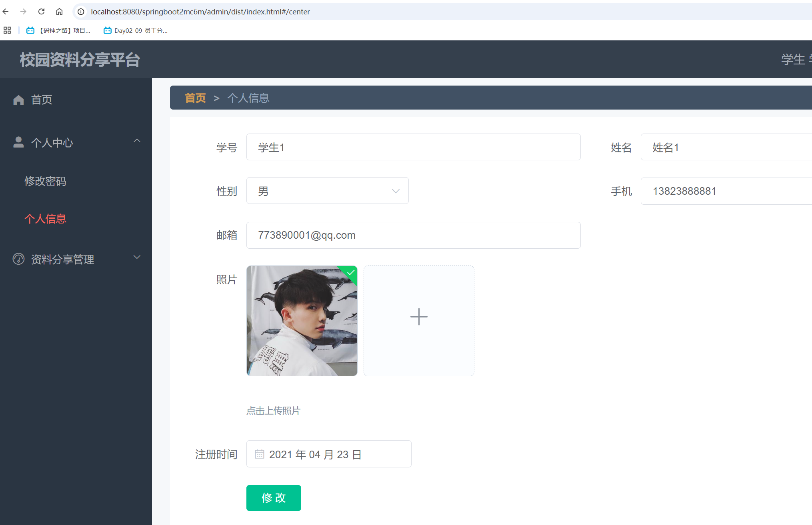Toggle the 男 gender selection
Image resolution: width=812 pixels, height=525 pixels.
(x=327, y=191)
